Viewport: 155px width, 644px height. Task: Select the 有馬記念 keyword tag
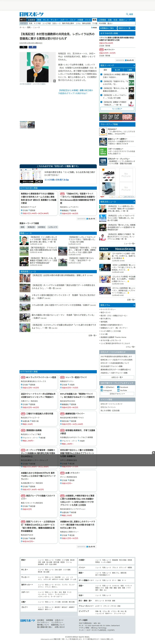[31, 227]
